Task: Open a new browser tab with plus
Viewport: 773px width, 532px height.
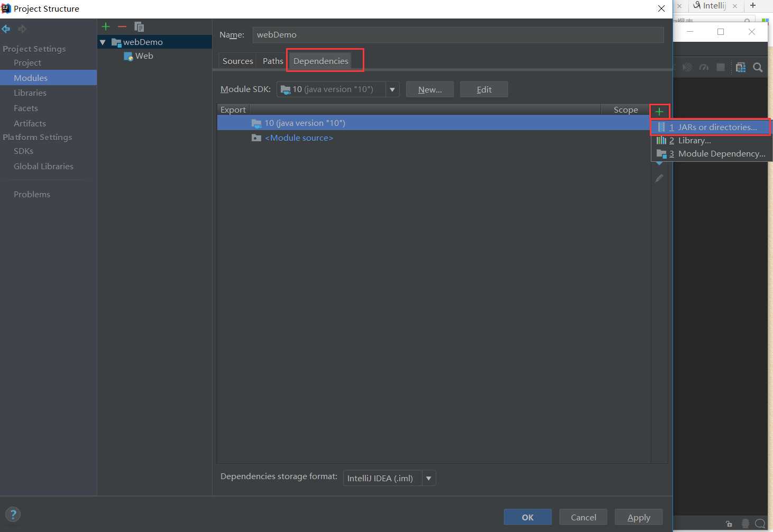Action: [x=753, y=5]
